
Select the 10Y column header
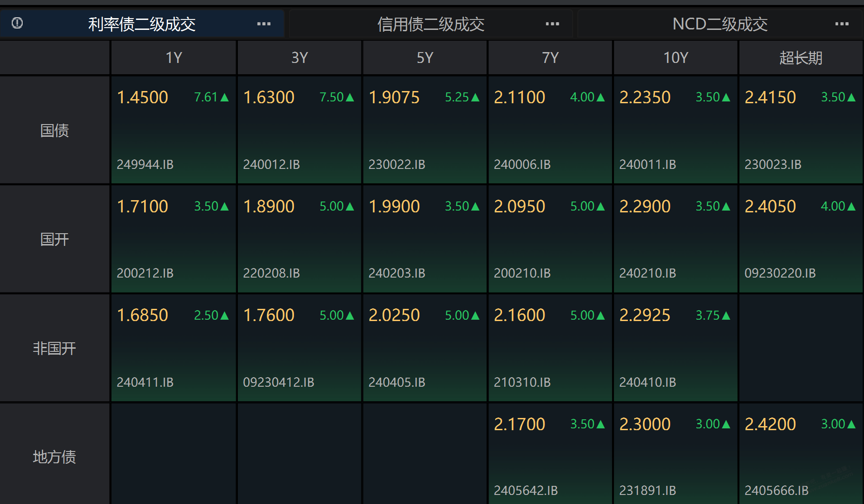[x=676, y=58]
